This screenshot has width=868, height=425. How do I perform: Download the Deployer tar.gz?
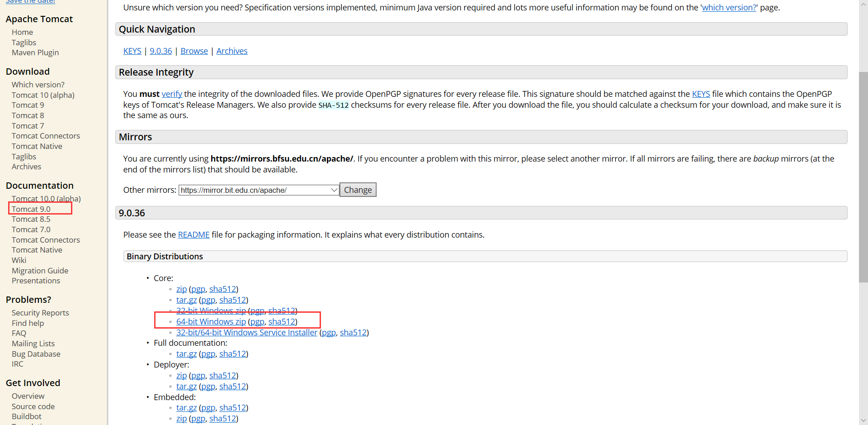pos(187,387)
